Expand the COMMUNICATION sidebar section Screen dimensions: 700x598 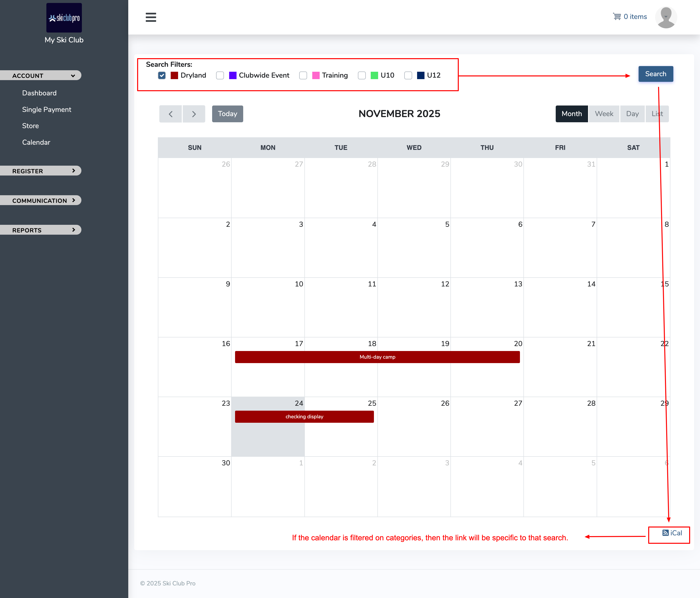[x=40, y=200]
